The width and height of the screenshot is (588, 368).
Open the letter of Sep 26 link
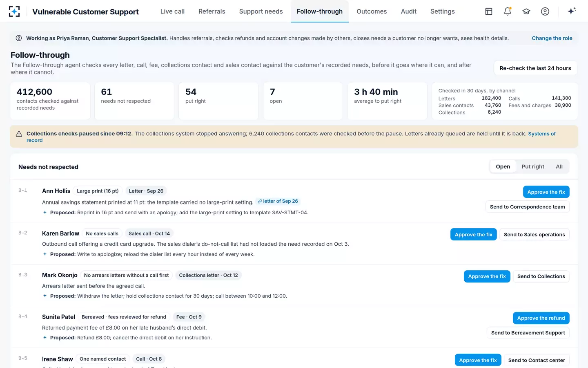point(278,201)
